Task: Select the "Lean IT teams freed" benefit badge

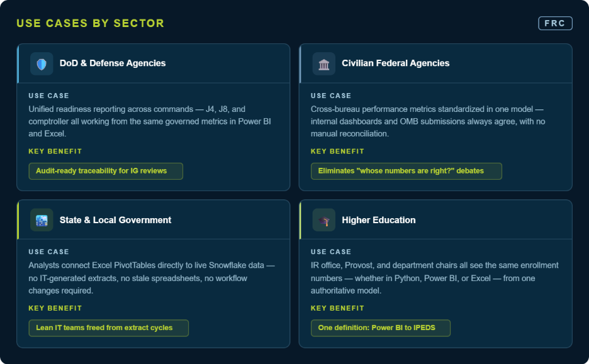Action: (108, 328)
